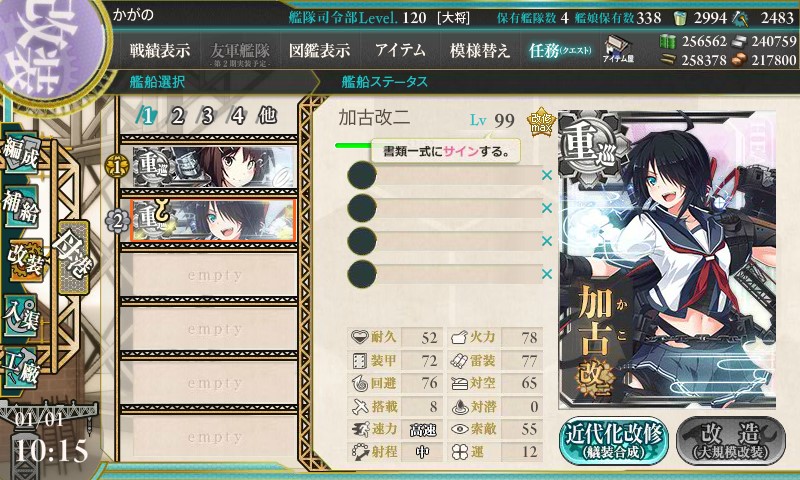Open the 補給 resupply icon

pyautogui.click(x=21, y=205)
